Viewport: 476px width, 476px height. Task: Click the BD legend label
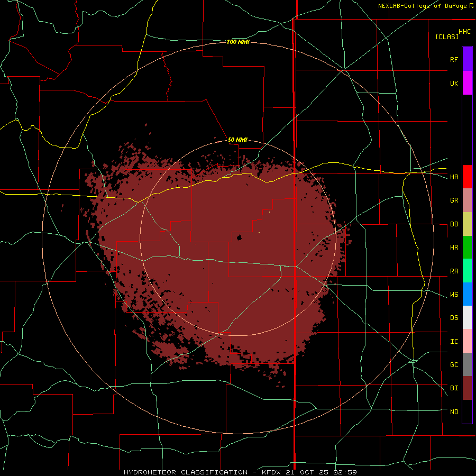click(454, 224)
